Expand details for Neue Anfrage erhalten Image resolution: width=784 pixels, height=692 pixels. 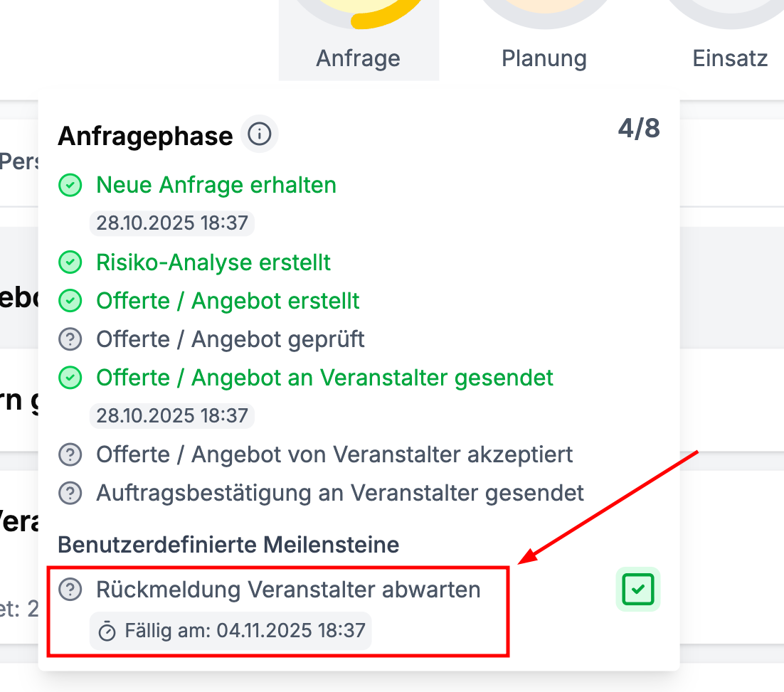click(216, 185)
